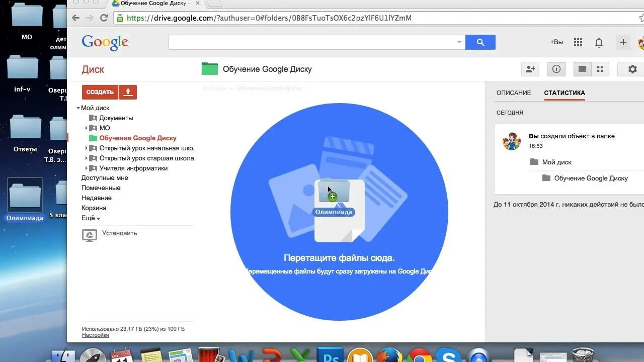
Task: Select the Олимпиада desktop folder
Action: tap(25, 200)
